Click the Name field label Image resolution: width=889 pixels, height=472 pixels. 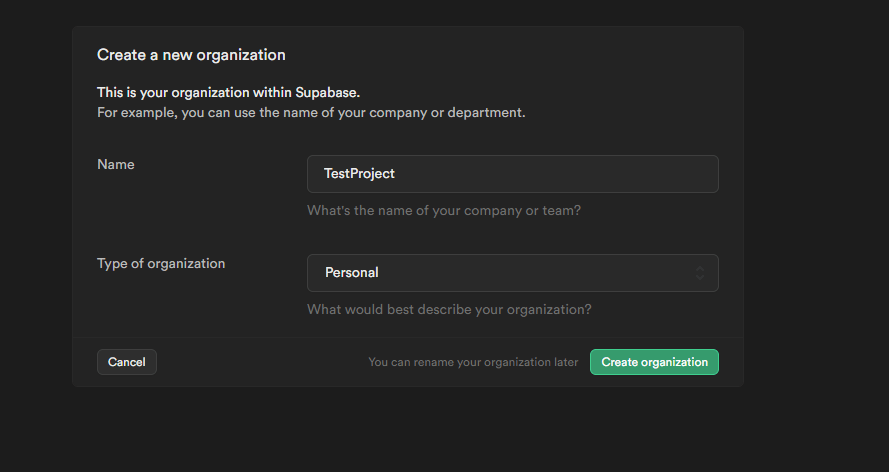tap(116, 164)
